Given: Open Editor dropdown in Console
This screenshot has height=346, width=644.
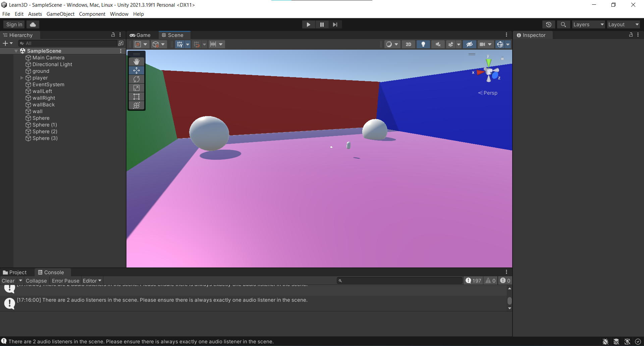Looking at the screenshot, I should (92, 281).
